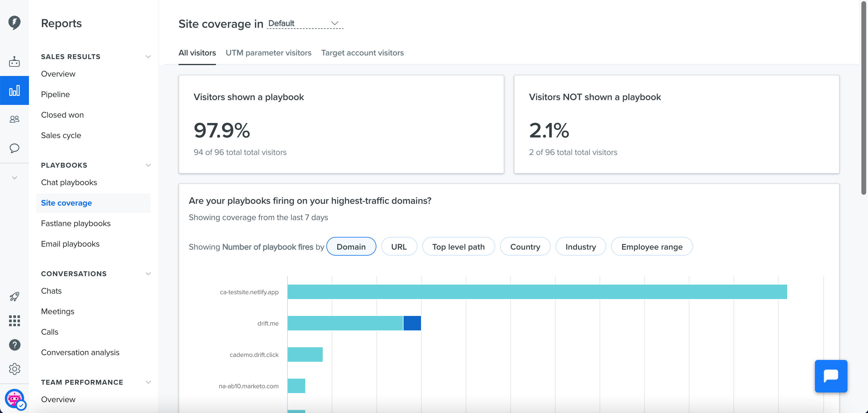Image resolution: width=868 pixels, height=413 pixels.
Task: Open the Help question mark icon
Action: (x=14, y=345)
